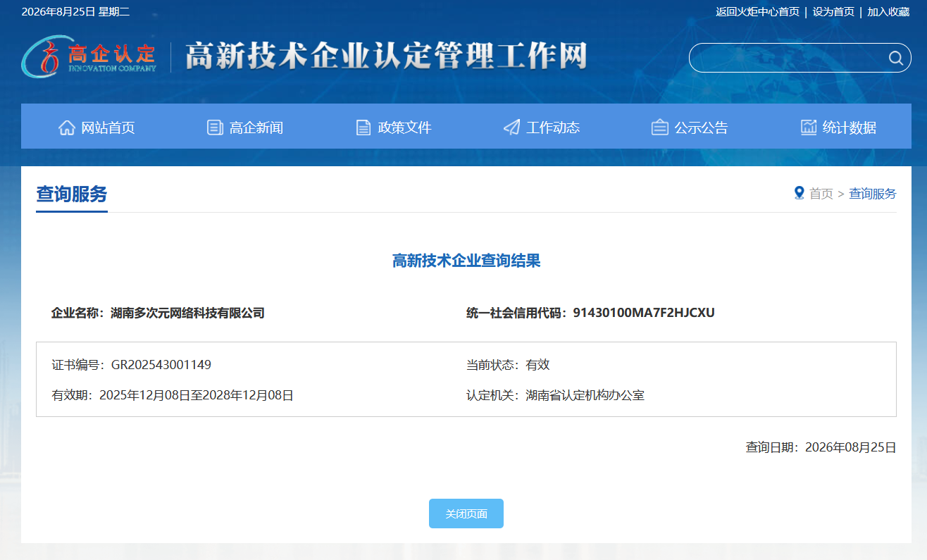The height and width of the screenshot is (560, 927).
Task: Click the 查询服务 breadcrumb link
Action: pos(873,194)
